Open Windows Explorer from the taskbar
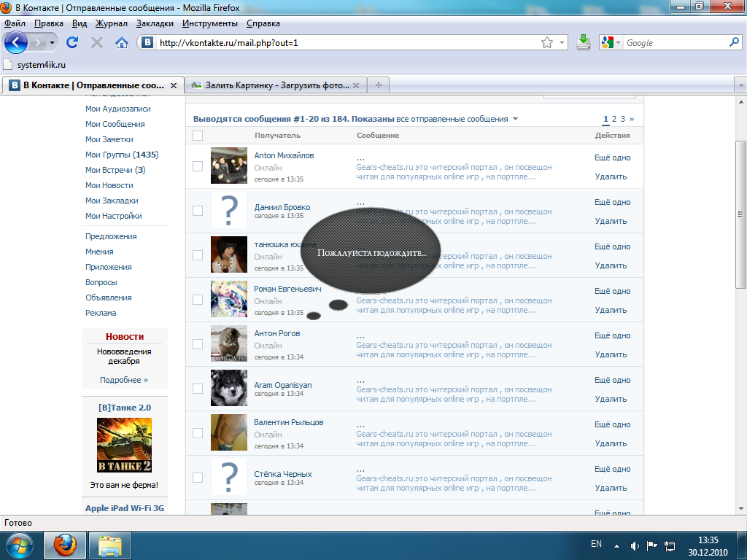 pyautogui.click(x=110, y=545)
